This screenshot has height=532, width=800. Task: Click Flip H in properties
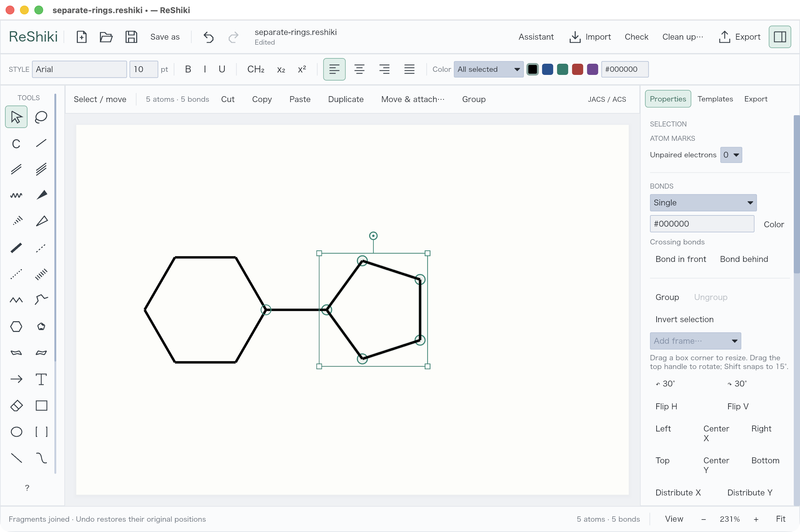pyautogui.click(x=666, y=406)
